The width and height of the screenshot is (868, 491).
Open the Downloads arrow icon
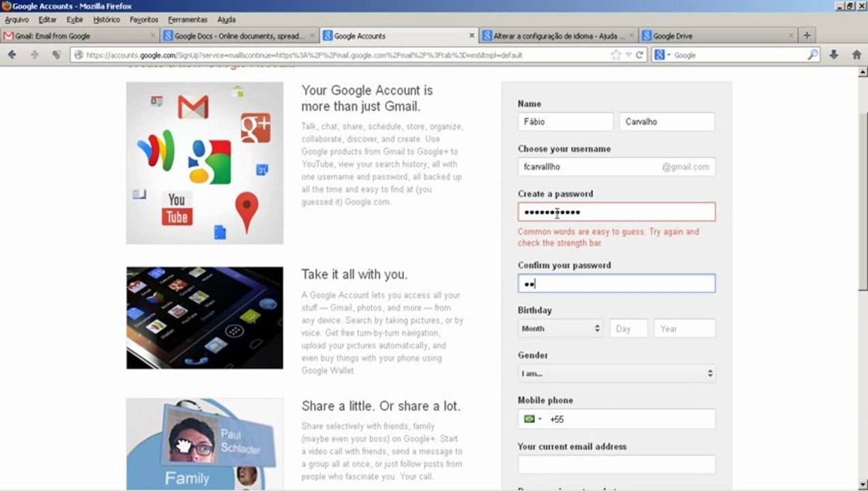point(833,55)
